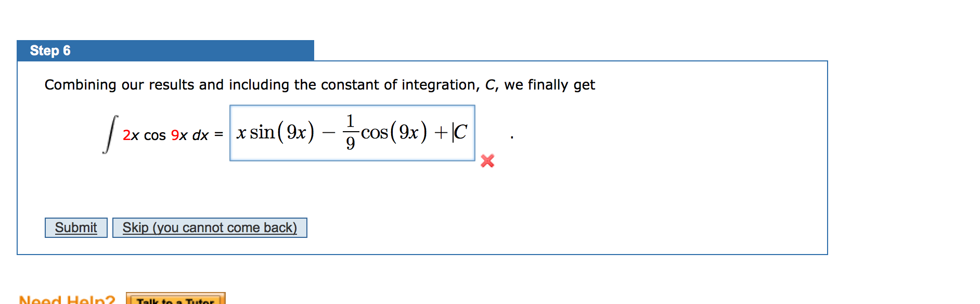
Task: Click the Need Help? link
Action: [x=67, y=299]
